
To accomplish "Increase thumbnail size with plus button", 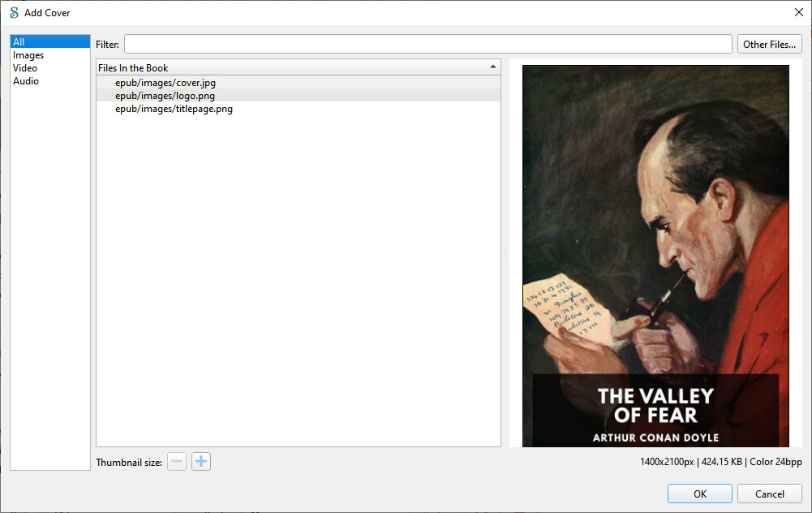I will 201,461.
